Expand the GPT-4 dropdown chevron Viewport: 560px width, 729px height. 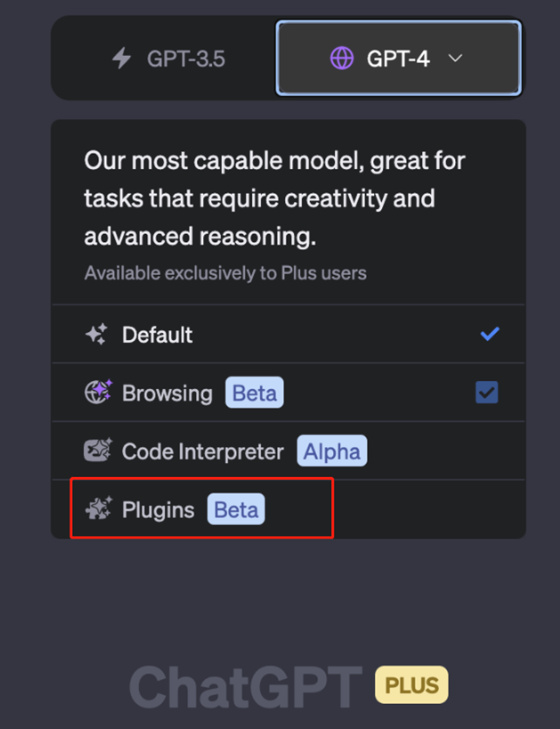click(x=455, y=58)
